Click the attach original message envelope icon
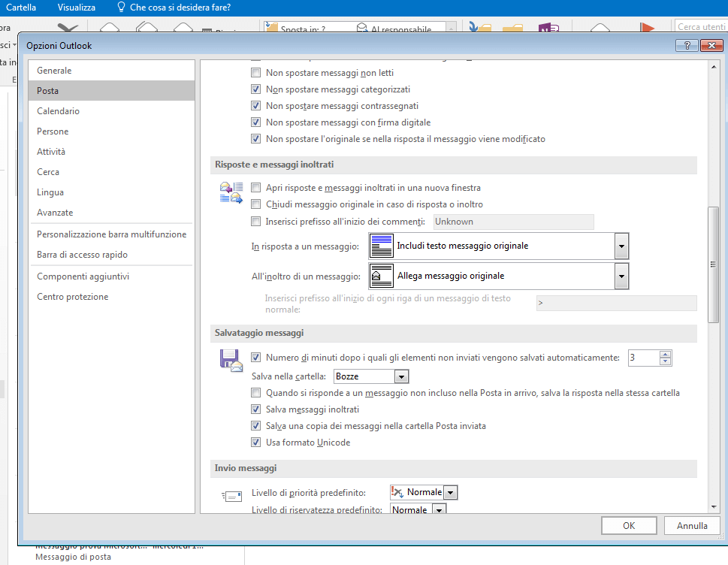 382,276
